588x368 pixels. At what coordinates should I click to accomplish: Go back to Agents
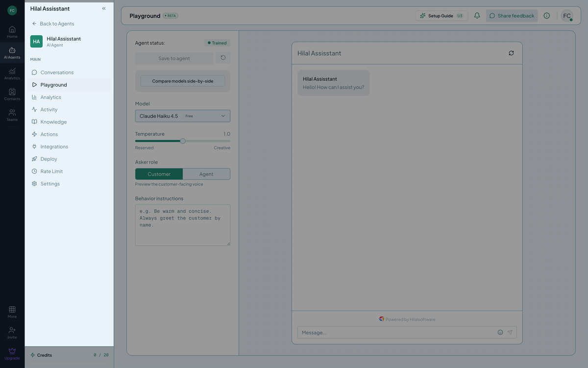[53, 24]
